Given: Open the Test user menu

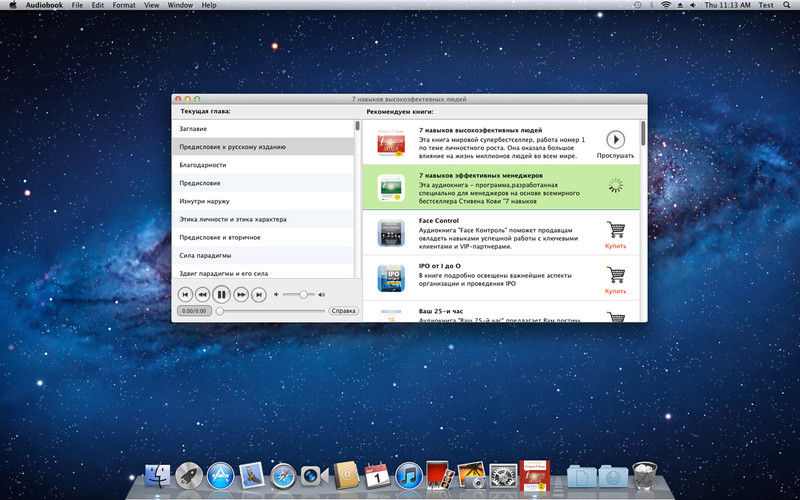Looking at the screenshot, I should 766,5.
